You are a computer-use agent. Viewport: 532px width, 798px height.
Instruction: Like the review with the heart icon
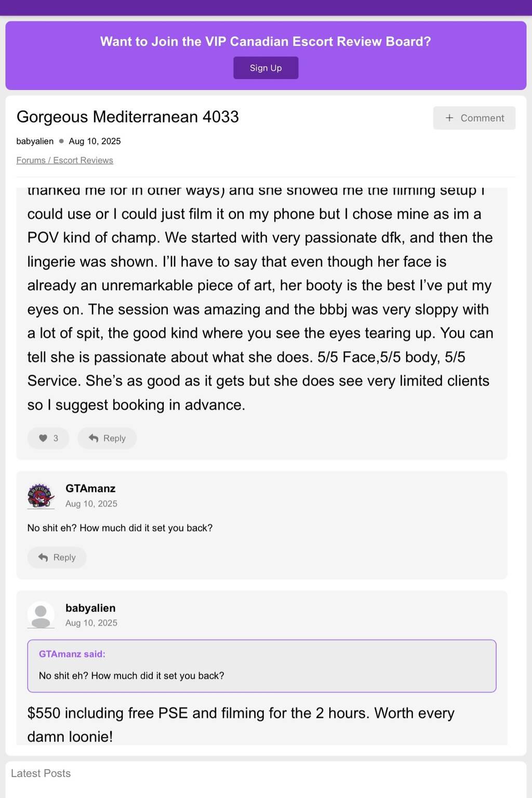[x=48, y=438]
